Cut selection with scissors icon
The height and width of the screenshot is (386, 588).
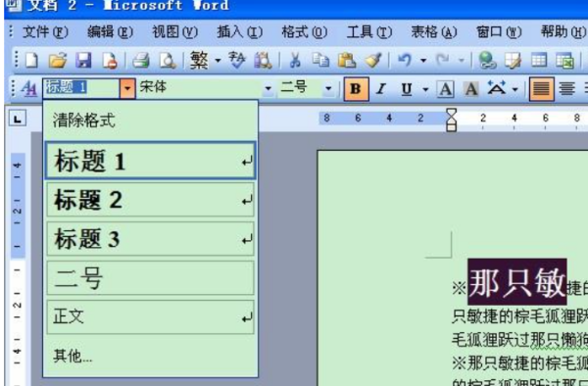coord(295,60)
